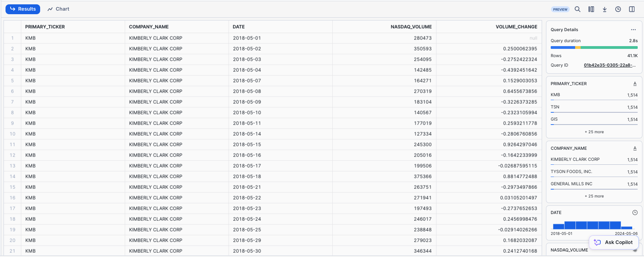Screen dimensions: 644x257
Task: Click the NASDAQ_VOLUME card header
Action: (569, 250)
